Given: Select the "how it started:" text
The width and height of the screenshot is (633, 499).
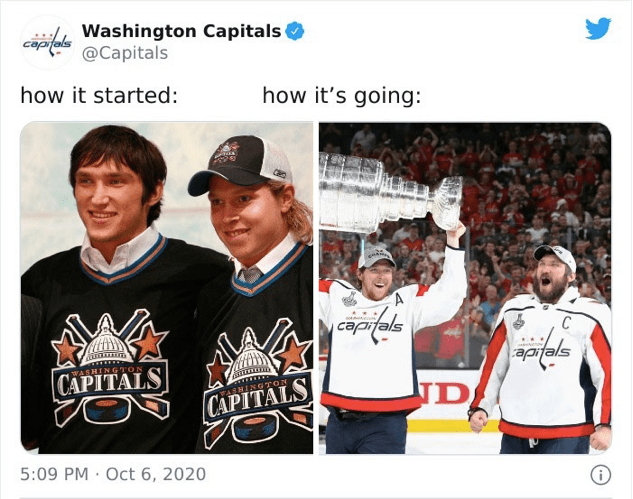Looking at the screenshot, I should tap(99, 96).
